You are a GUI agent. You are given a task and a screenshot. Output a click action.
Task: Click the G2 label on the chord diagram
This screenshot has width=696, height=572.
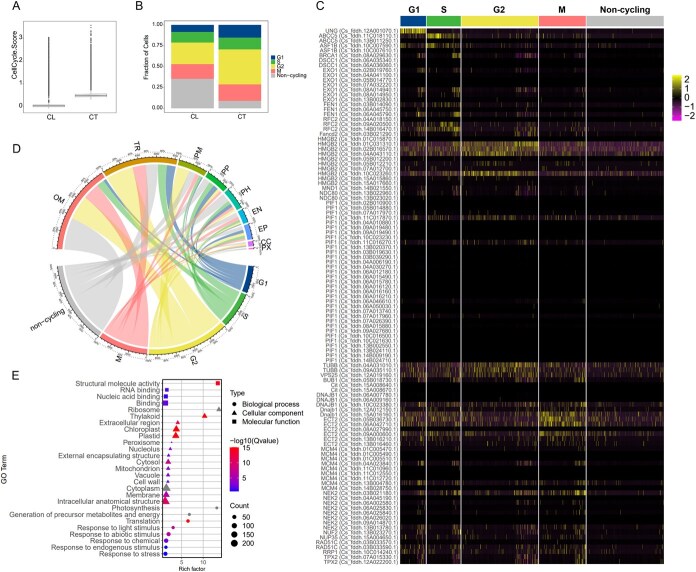point(194,360)
